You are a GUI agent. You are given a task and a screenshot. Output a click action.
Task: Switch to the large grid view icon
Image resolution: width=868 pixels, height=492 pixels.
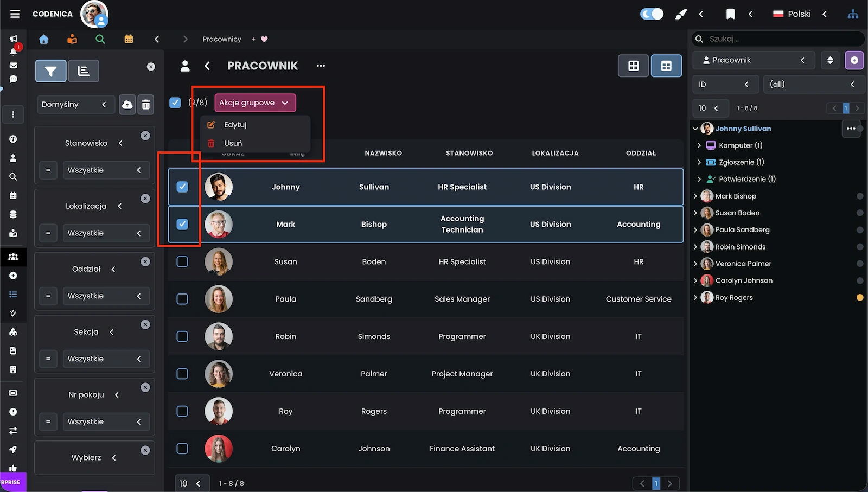633,66
